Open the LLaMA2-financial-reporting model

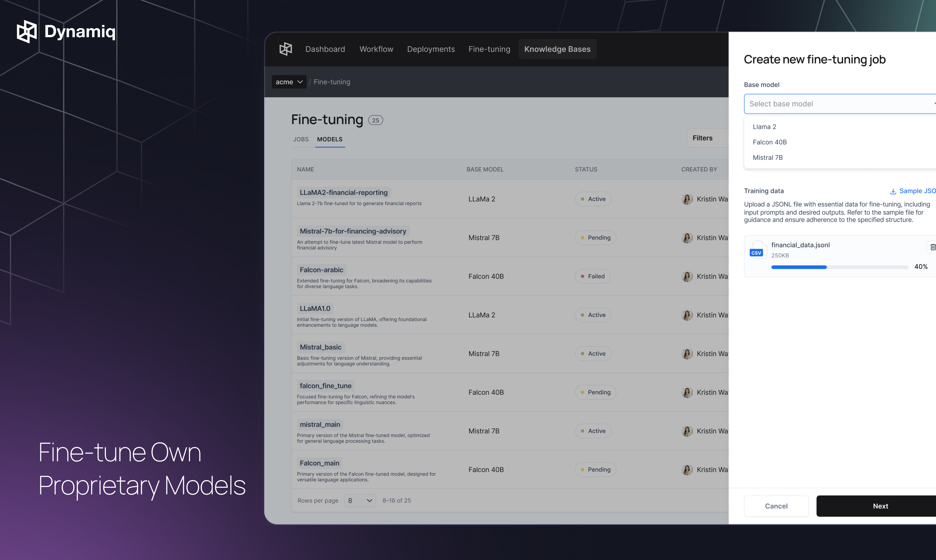click(x=343, y=193)
